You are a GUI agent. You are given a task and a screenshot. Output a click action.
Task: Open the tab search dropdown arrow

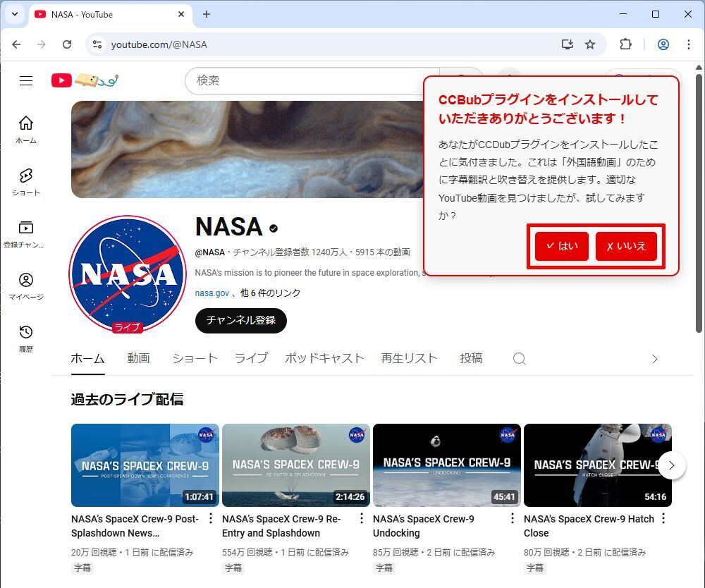pos(15,14)
